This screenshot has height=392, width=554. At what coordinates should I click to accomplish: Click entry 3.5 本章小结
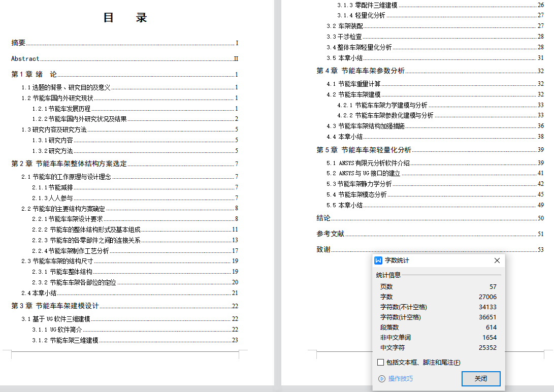click(435, 57)
